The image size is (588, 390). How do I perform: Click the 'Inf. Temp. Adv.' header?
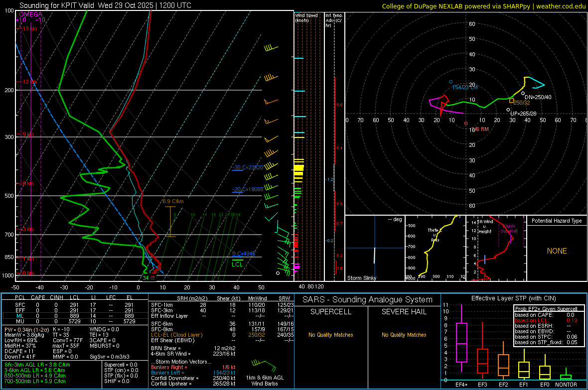click(x=334, y=20)
